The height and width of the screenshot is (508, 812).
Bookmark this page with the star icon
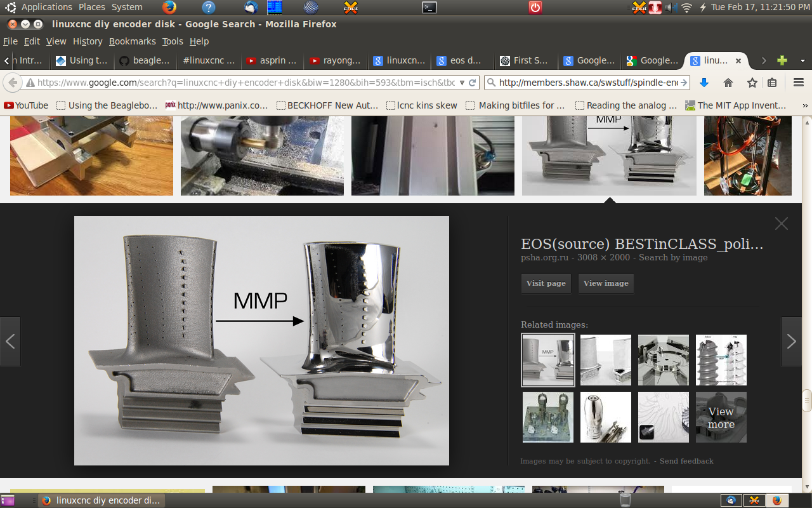752,83
